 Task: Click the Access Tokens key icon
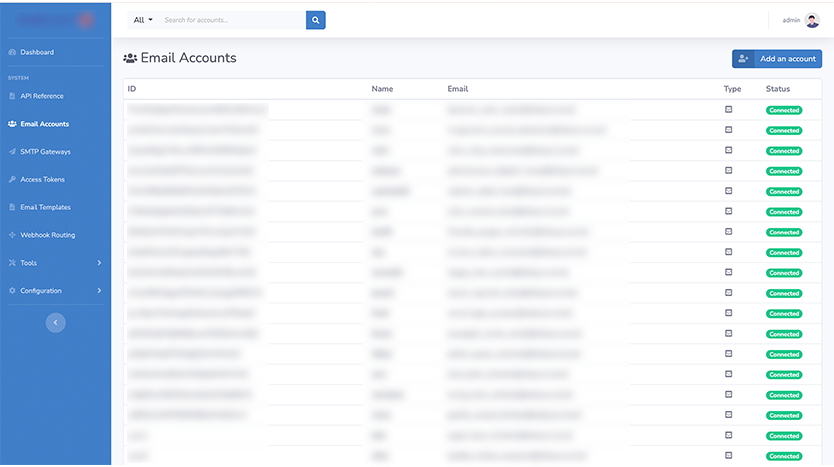click(x=12, y=180)
